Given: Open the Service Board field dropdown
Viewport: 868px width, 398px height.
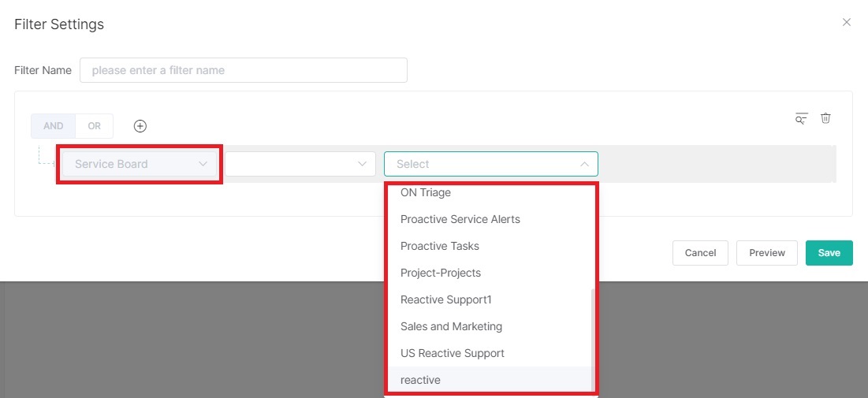Looking at the screenshot, I should pyautogui.click(x=140, y=164).
